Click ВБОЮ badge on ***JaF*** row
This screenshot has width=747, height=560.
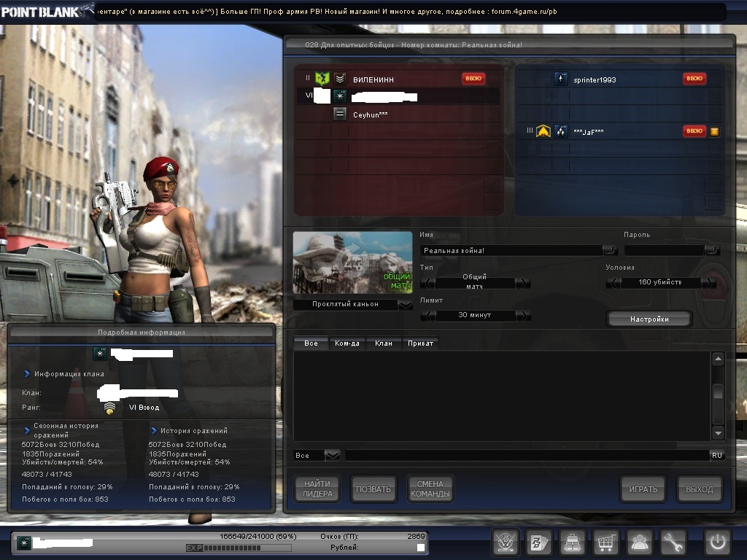point(694,131)
